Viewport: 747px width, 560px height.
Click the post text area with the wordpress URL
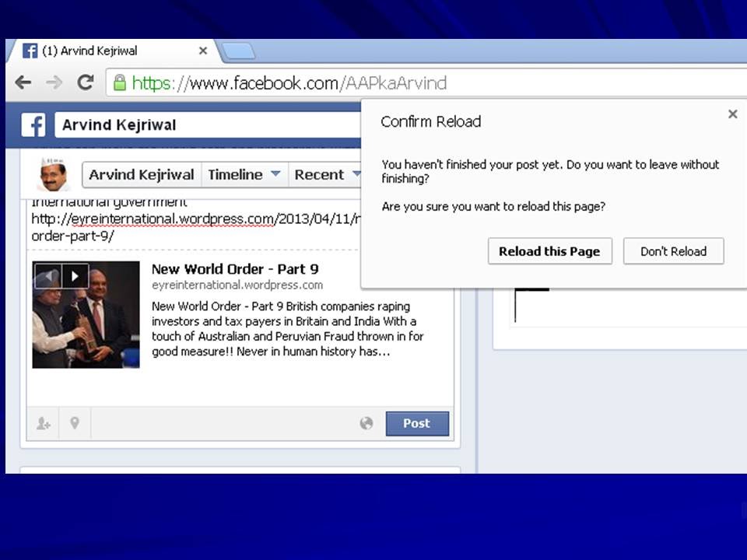(x=193, y=222)
